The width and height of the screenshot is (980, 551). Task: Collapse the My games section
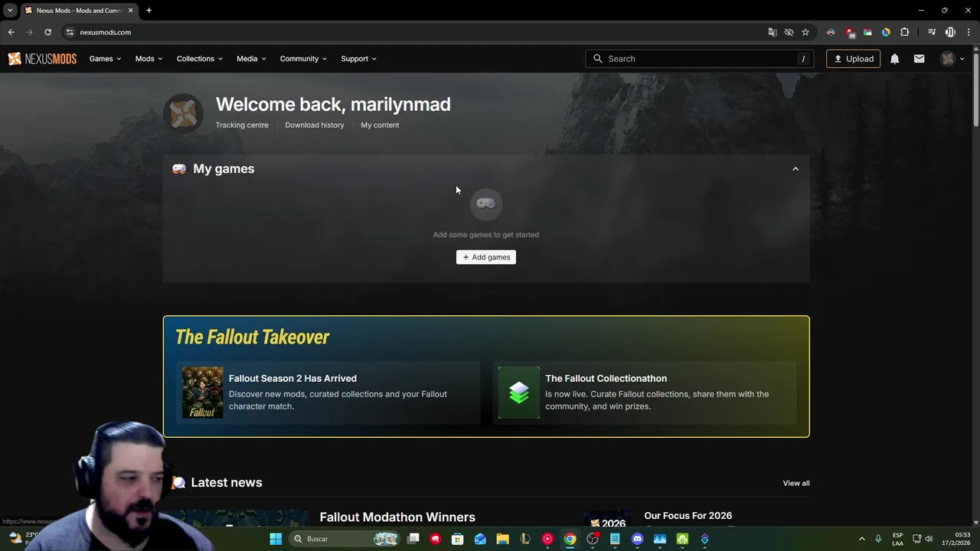(x=795, y=169)
